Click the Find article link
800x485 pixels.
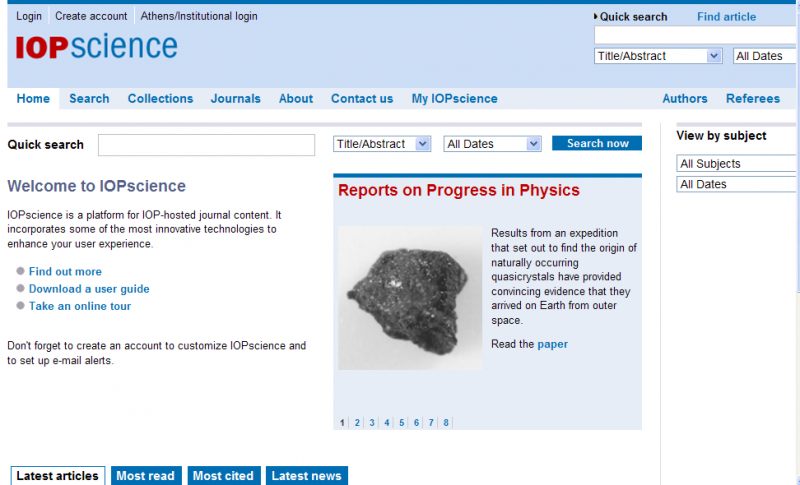click(x=727, y=17)
